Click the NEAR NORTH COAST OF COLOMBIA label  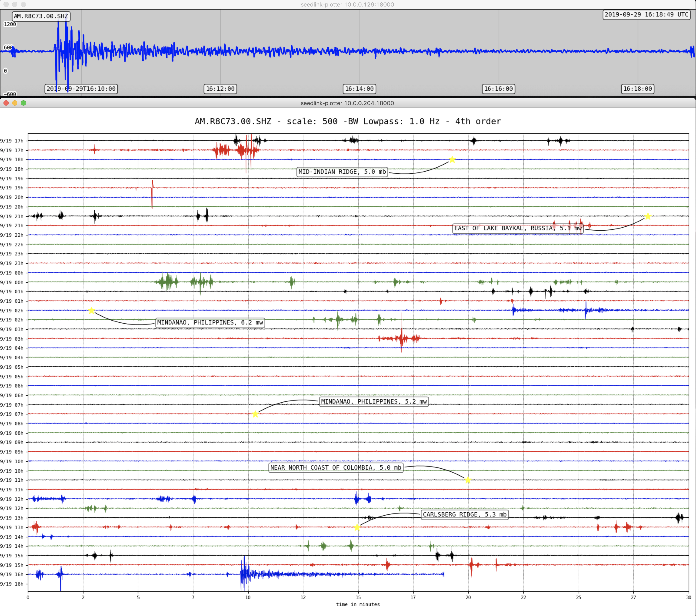(x=336, y=468)
